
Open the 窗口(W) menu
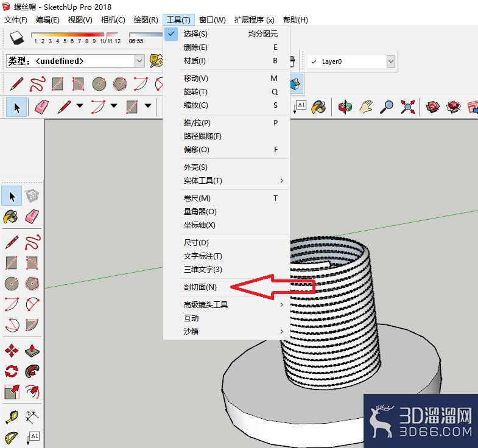pyautogui.click(x=212, y=20)
